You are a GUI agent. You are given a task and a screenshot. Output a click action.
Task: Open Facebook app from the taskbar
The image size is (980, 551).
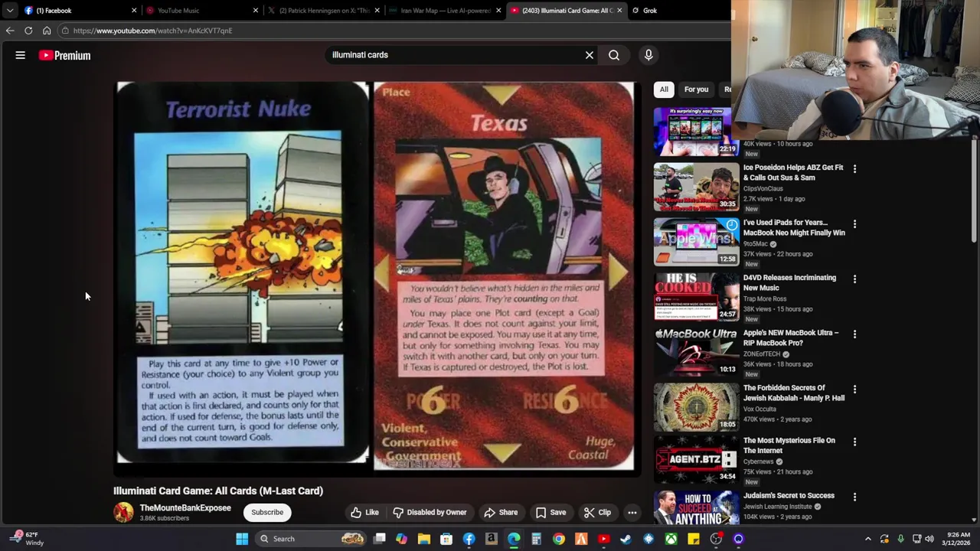469,539
